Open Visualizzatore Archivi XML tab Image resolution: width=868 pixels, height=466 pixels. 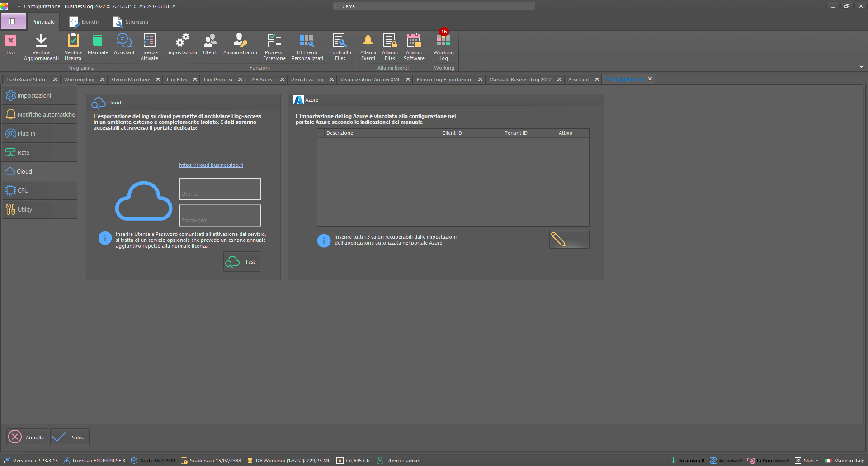coord(370,80)
